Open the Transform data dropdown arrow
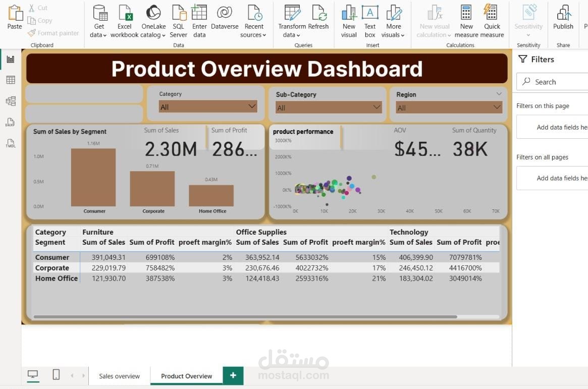 [298, 35]
